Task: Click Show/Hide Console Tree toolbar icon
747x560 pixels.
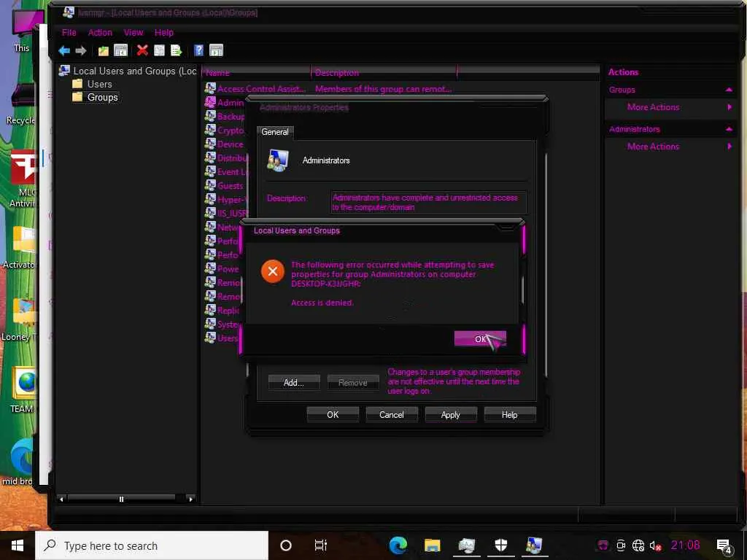Action: click(120, 50)
